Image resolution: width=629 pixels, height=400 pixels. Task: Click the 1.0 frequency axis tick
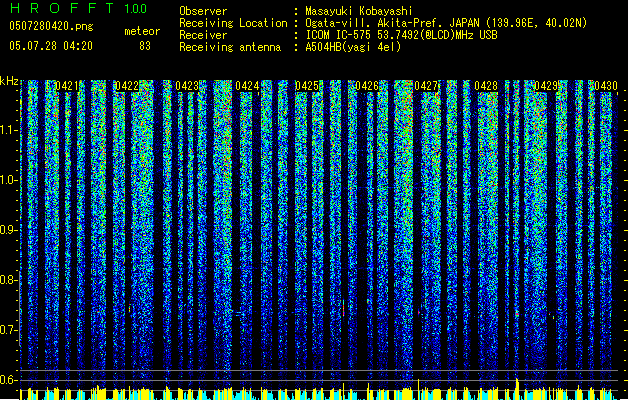click(x=8, y=180)
